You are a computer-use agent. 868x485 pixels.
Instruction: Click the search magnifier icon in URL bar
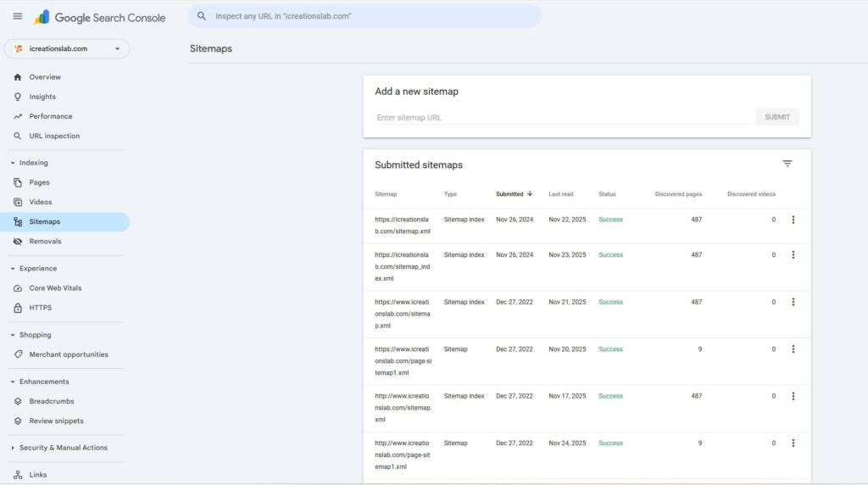point(202,16)
